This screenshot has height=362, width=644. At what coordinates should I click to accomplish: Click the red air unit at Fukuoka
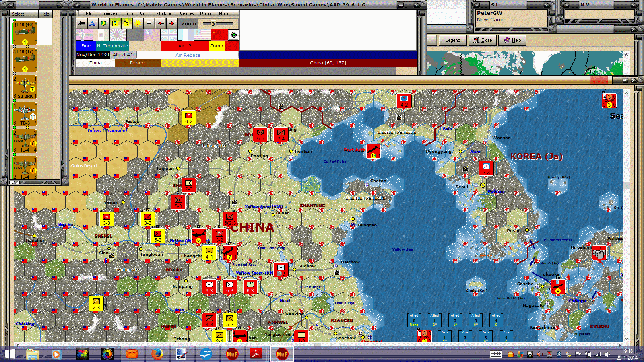coord(558,287)
